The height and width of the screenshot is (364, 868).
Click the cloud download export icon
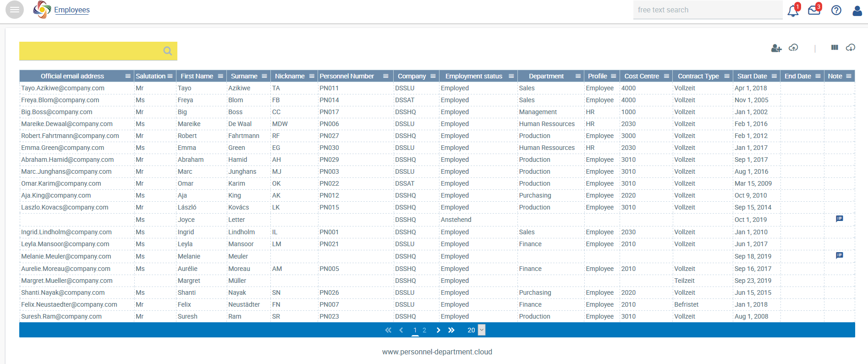[x=851, y=47]
